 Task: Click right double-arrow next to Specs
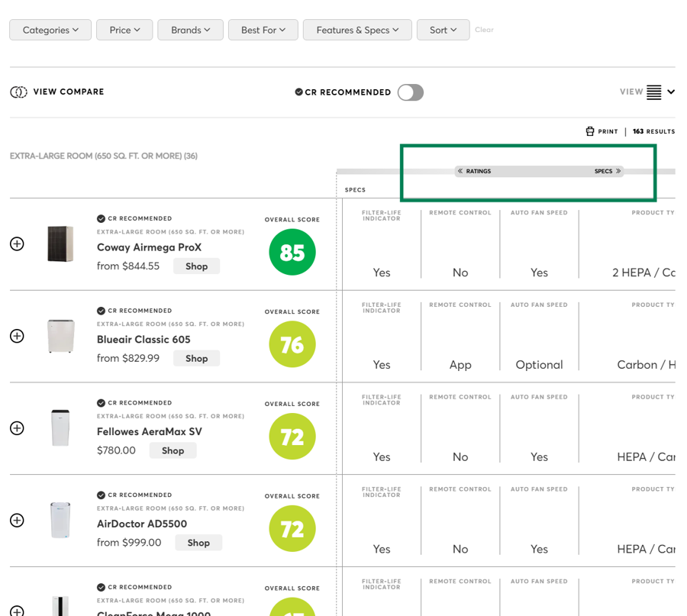pos(618,171)
